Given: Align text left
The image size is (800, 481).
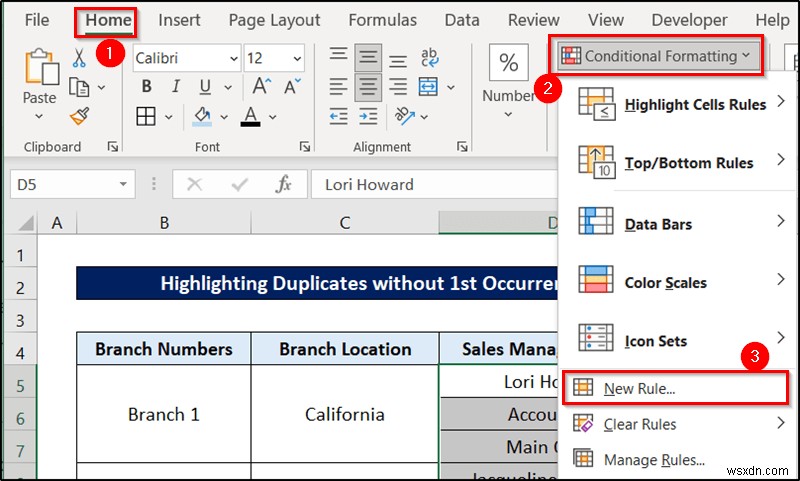Looking at the screenshot, I should (338, 87).
